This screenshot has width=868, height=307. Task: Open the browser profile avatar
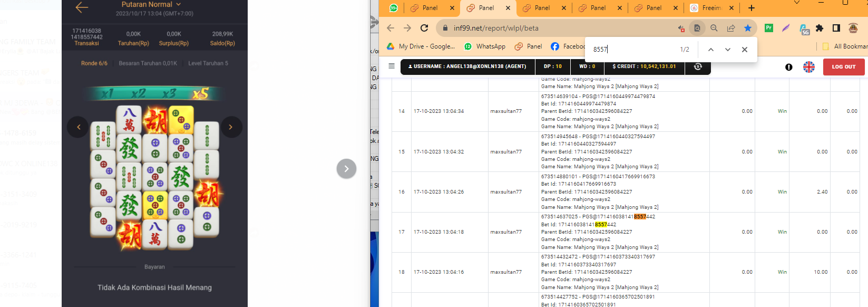pos(853,28)
